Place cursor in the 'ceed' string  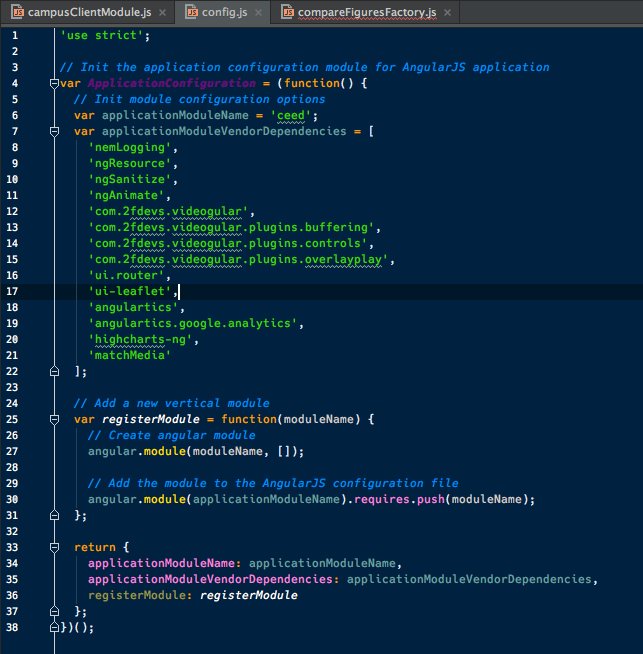pyautogui.click(x=291, y=116)
